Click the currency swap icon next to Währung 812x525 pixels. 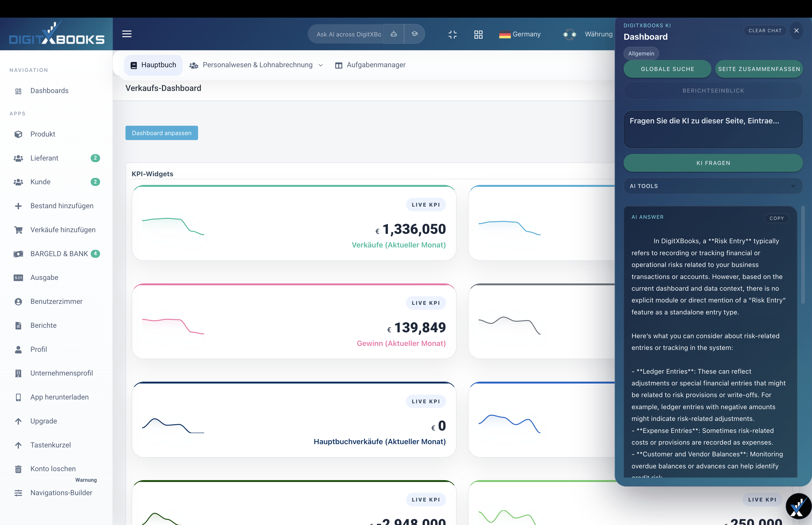[570, 34]
